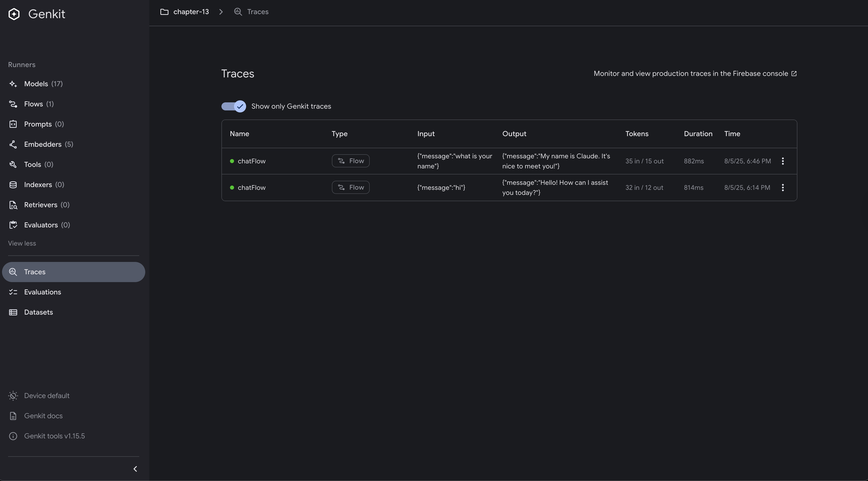Open the Flows menu item

73,104
